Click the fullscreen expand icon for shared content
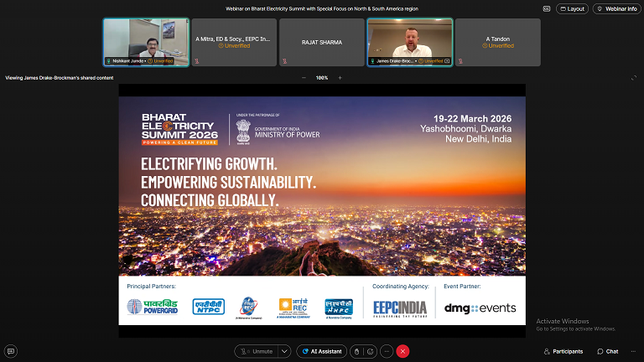The image size is (644, 362). coord(633,78)
